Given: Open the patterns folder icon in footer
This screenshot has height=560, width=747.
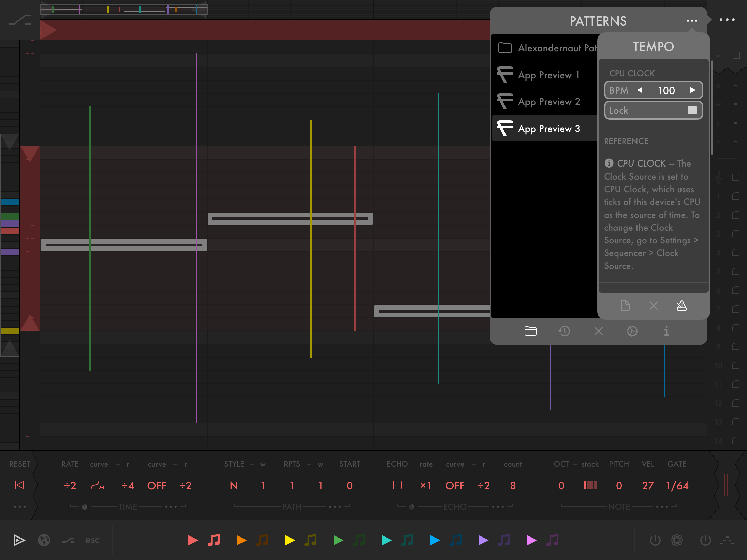Looking at the screenshot, I should (x=531, y=331).
